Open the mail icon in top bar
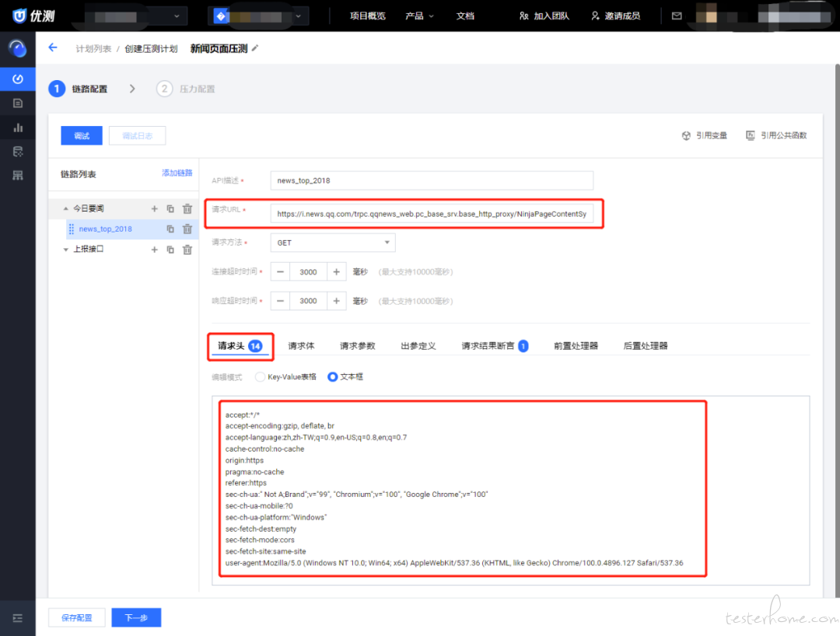840x636 pixels. tap(677, 16)
